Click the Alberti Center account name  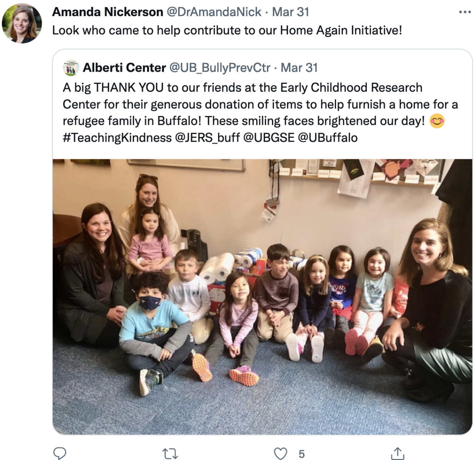coord(124,67)
